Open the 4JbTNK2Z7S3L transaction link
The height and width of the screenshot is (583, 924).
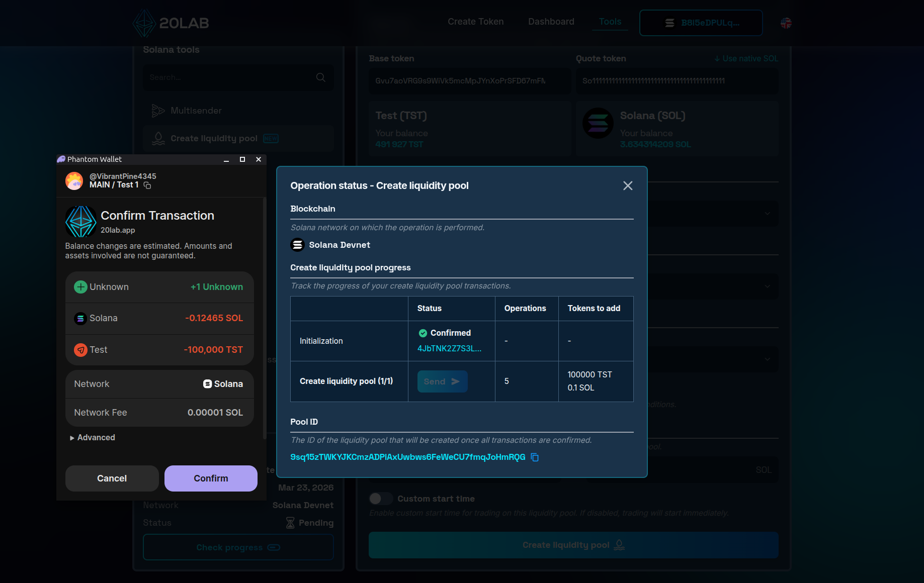449,348
